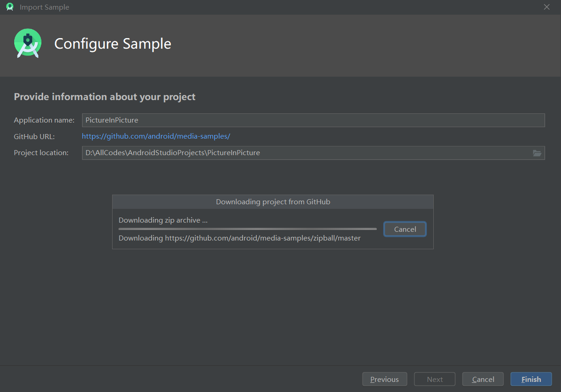Screen dimensions: 561x392
Task: Click the 'Project location:' label
Action: point(41,153)
